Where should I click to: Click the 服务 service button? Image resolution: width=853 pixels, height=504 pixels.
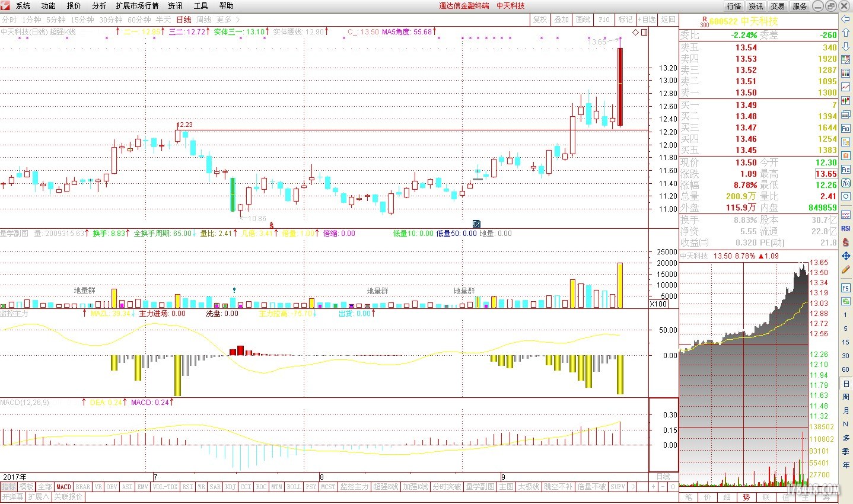(x=800, y=6)
